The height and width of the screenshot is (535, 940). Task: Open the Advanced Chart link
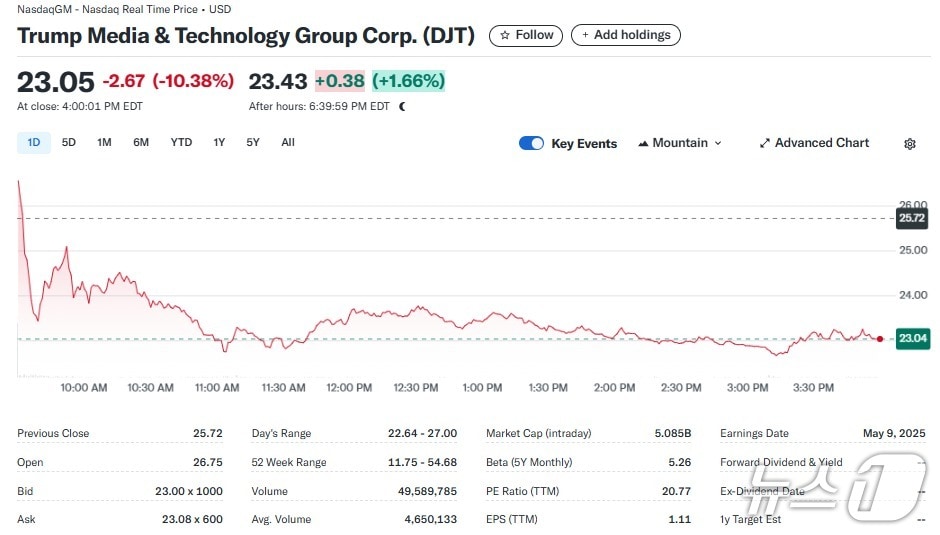(821, 143)
